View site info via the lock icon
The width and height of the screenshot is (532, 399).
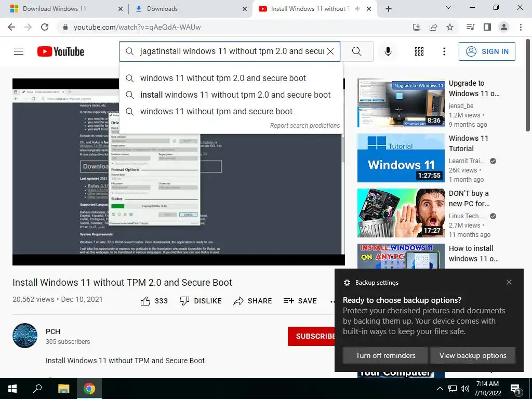click(x=65, y=27)
